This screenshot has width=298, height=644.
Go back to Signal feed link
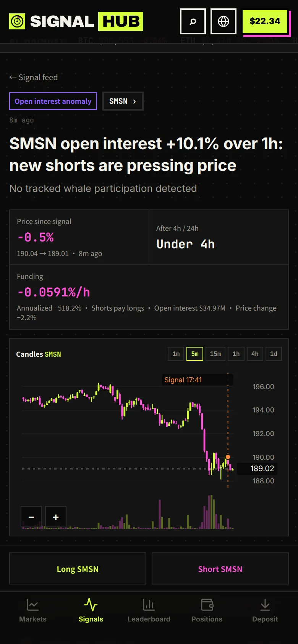pyautogui.click(x=34, y=77)
